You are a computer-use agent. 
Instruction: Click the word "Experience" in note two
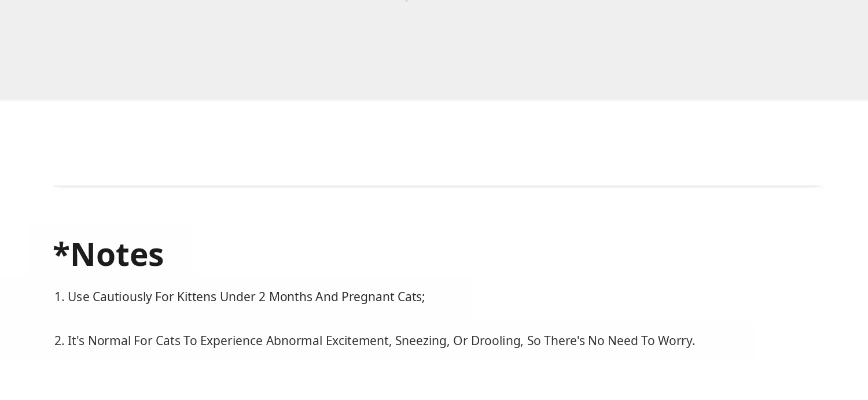coord(231,341)
